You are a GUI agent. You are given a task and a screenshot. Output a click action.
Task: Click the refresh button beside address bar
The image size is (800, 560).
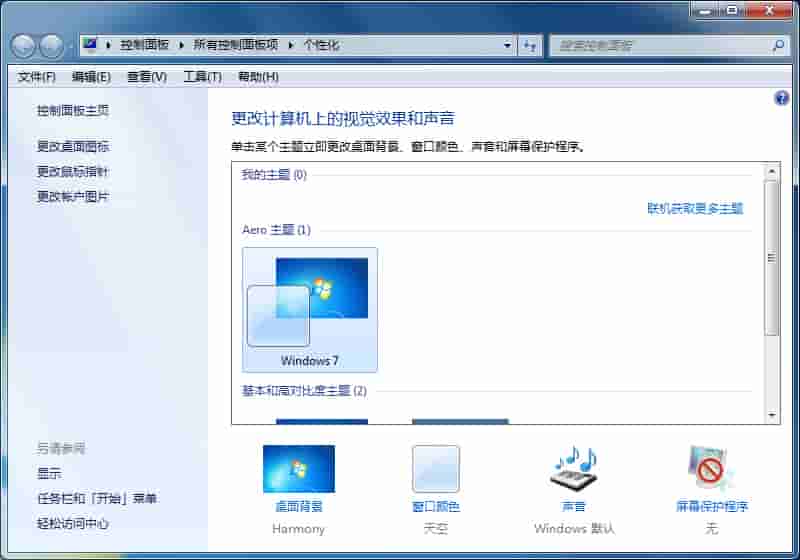tap(530, 46)
